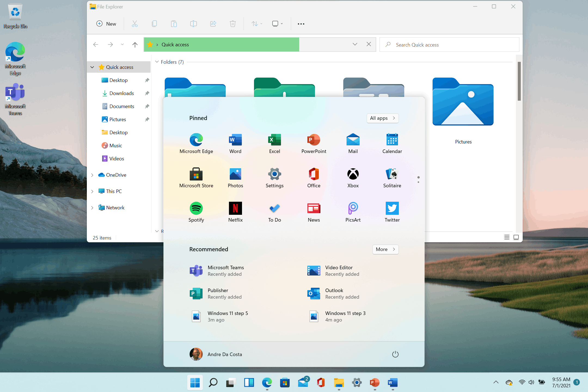The height and width of the screenshot is (392, 588).
Task: Expand the address bar history dropdown
Action: click(x=355, y=44)
